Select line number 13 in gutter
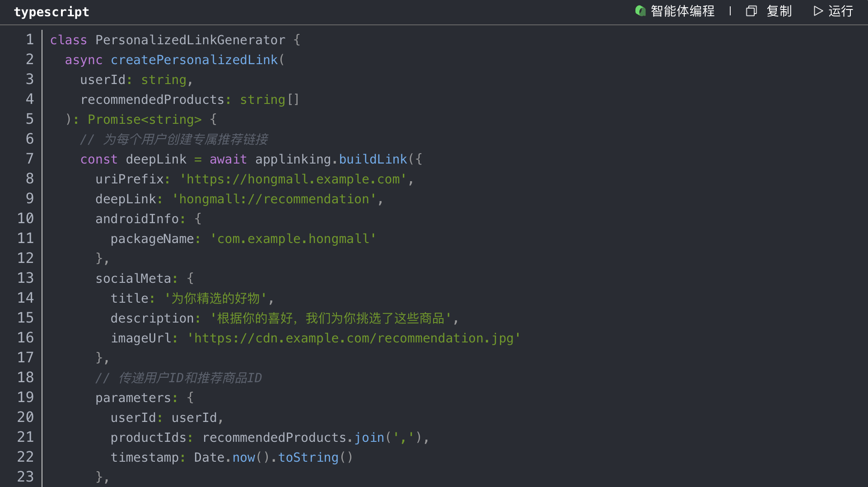Screen dimensions: 868x487 tap(26, 278)
